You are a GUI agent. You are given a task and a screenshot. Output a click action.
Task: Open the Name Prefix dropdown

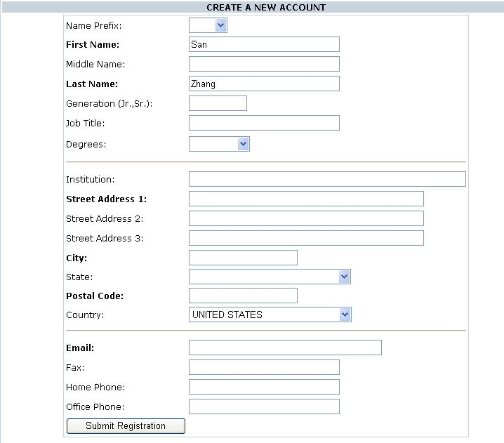(x=208, y=25)
